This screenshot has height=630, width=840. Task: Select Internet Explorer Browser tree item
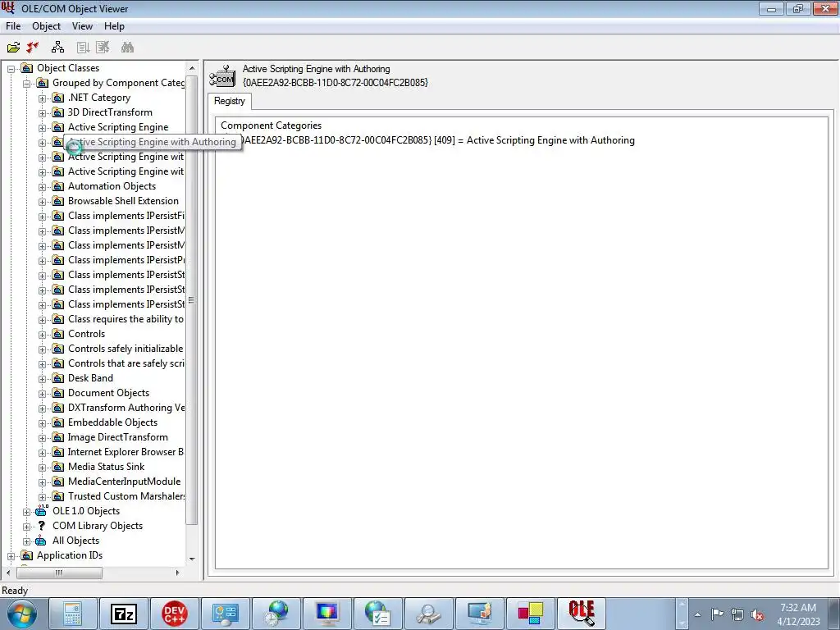(126, 452)
